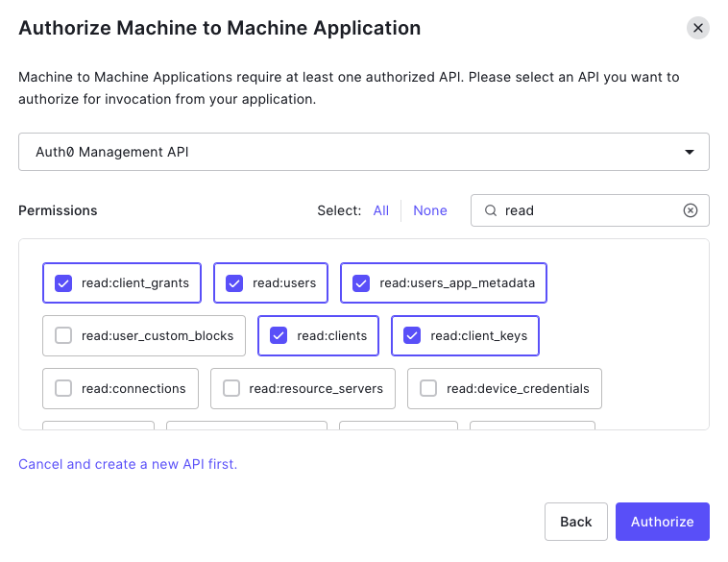Uncheck read:users permission
728x562 pixels.
point(234,282)
